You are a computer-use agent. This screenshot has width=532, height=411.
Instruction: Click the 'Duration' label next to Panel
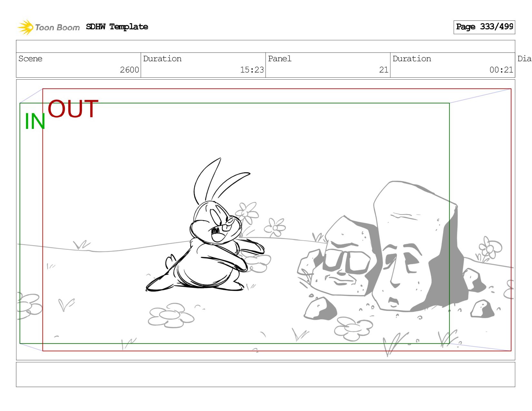[x=412, y=59]
